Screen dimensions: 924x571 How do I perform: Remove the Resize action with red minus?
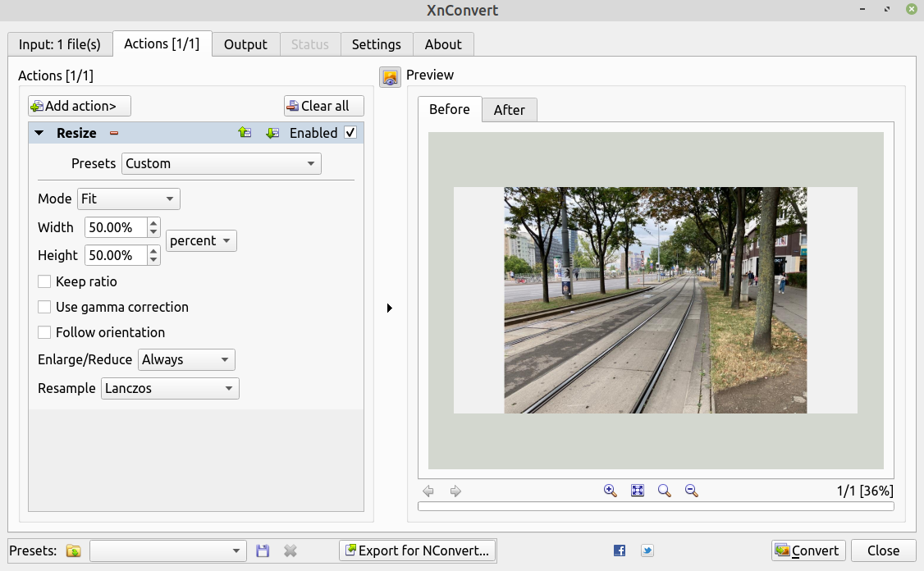114,133
